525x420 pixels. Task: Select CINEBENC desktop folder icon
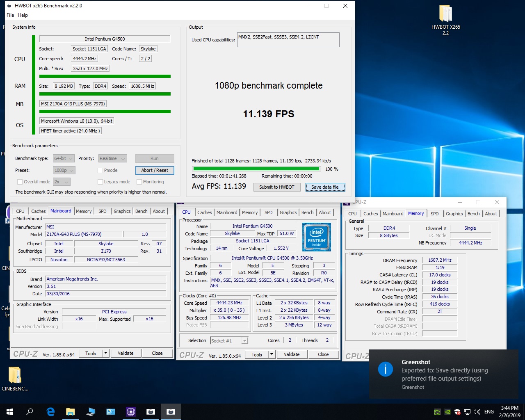(x=15, y=378)
